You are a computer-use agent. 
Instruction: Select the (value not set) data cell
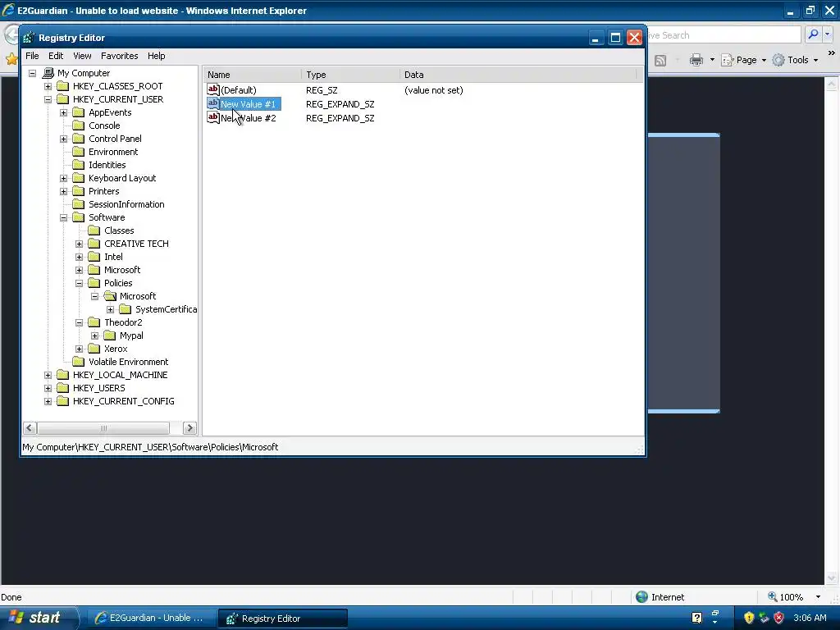433,90
